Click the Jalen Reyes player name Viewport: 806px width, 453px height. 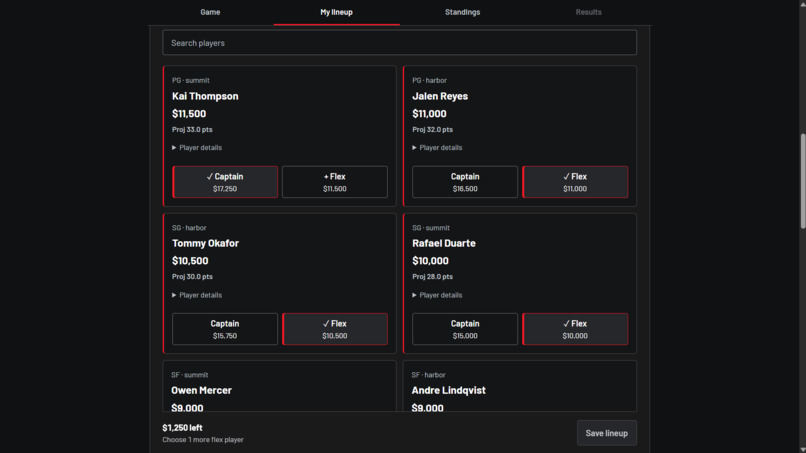[440, 96]
